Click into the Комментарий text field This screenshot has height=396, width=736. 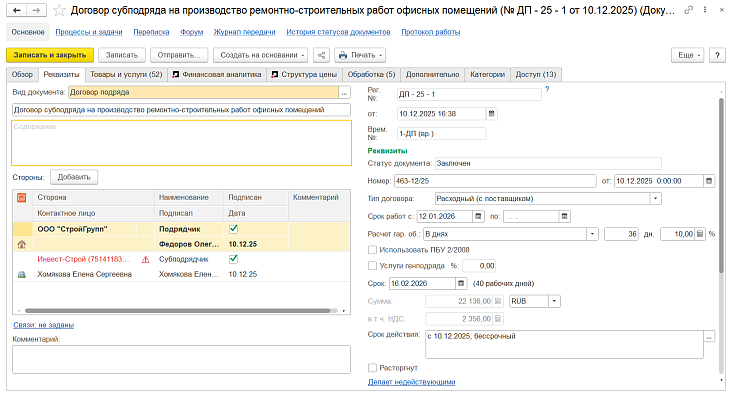coord(181,359)
